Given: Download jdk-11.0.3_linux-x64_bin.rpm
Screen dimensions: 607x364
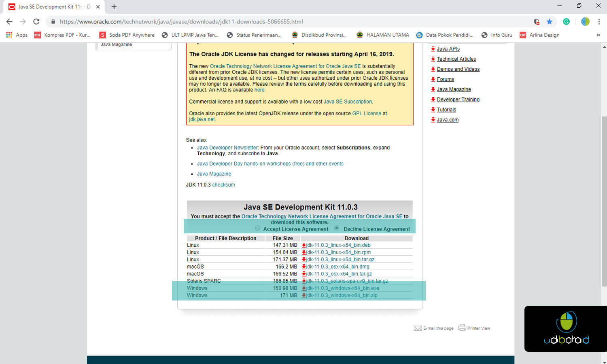Looking at the screenshot, I should point(338,252).
